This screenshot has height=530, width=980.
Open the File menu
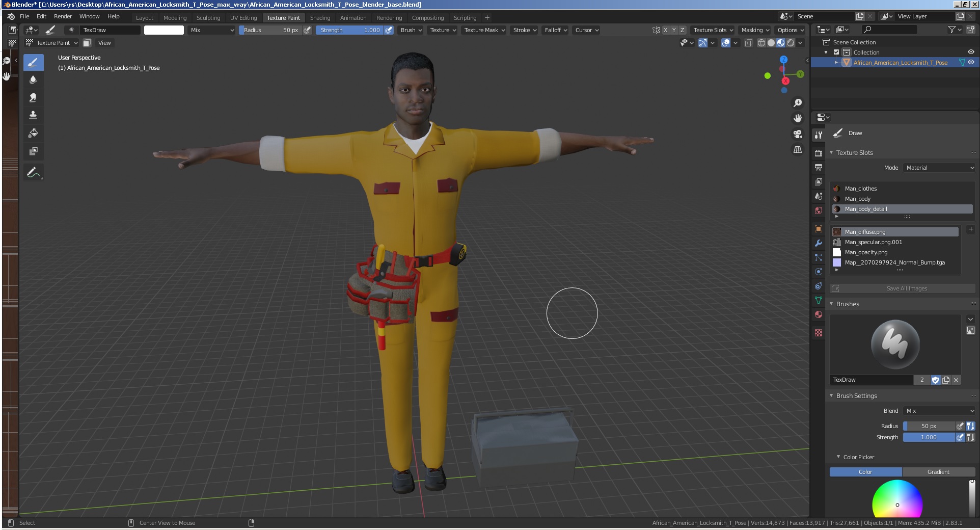(x=24, y=16)
